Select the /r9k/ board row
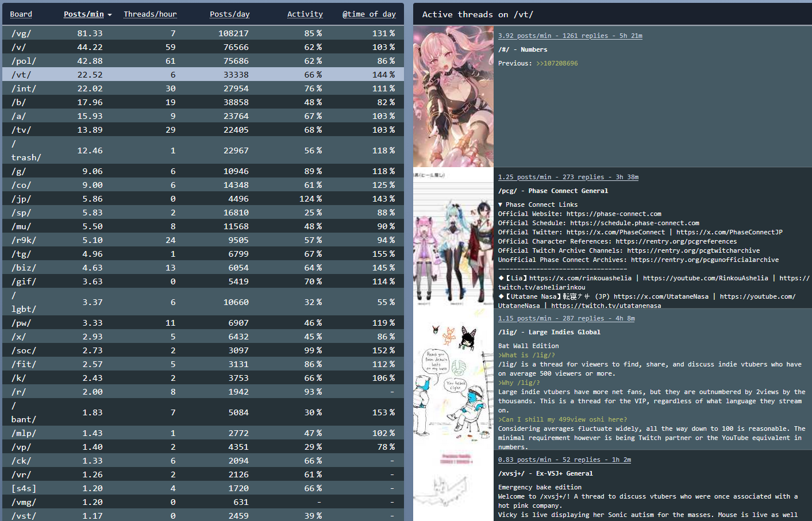The width and height of the screenshot is (812, 521). tap(203, 240)
